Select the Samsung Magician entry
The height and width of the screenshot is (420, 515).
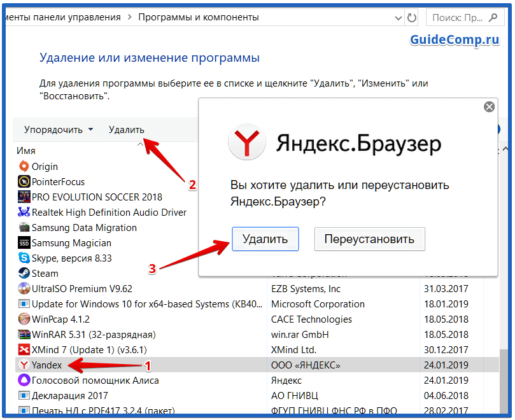pos(71,243)
